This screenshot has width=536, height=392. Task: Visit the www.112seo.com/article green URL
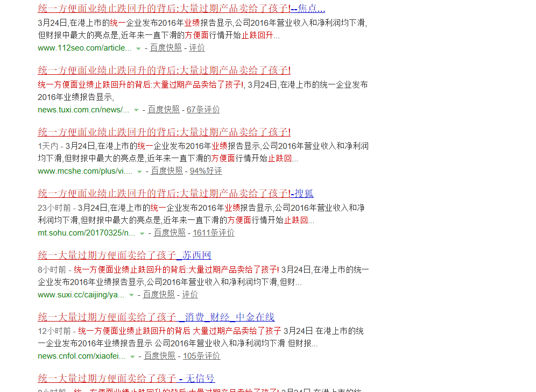[x=84, y=48]
